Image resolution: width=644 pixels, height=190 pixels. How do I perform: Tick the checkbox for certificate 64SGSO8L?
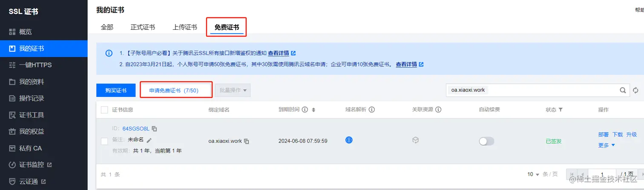[x=104, y=141]
